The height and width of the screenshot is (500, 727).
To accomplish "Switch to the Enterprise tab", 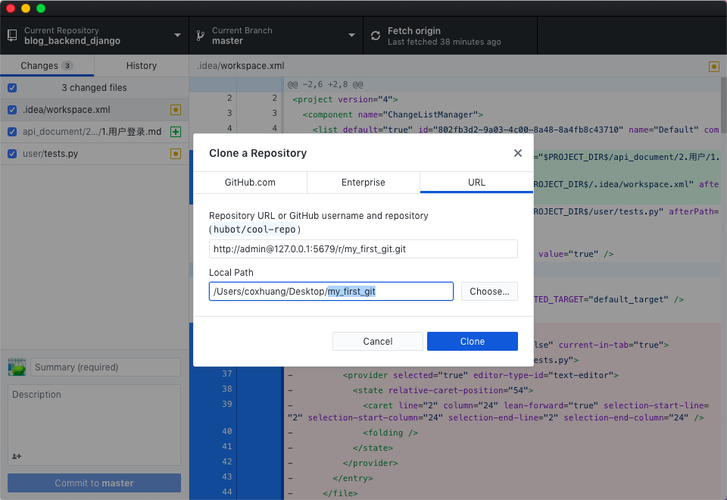I will pyautogui.click(x=363, y=182).
